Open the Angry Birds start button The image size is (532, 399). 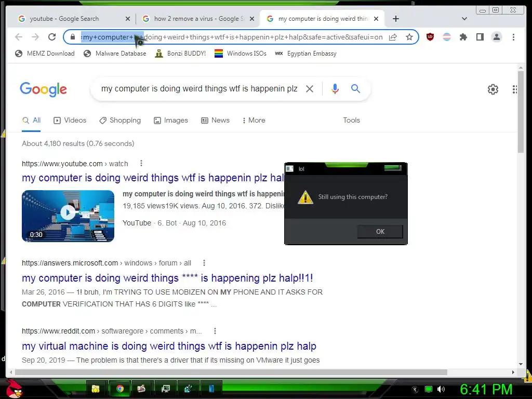(x=14, y=389)
